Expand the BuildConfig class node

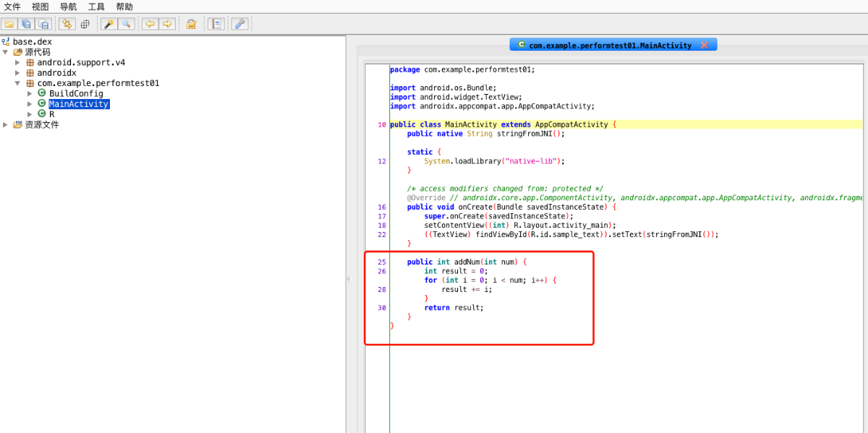30,93
